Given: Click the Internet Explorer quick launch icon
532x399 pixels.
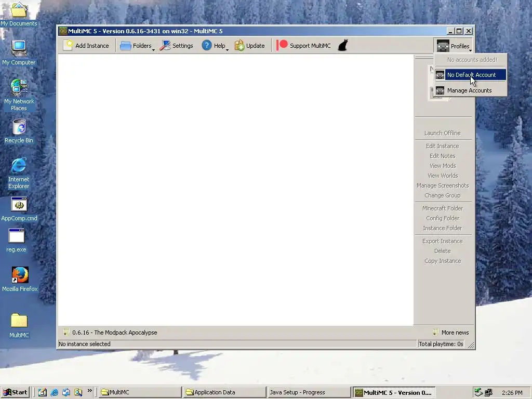Looking at the screenshot, I should coord(54,392).
